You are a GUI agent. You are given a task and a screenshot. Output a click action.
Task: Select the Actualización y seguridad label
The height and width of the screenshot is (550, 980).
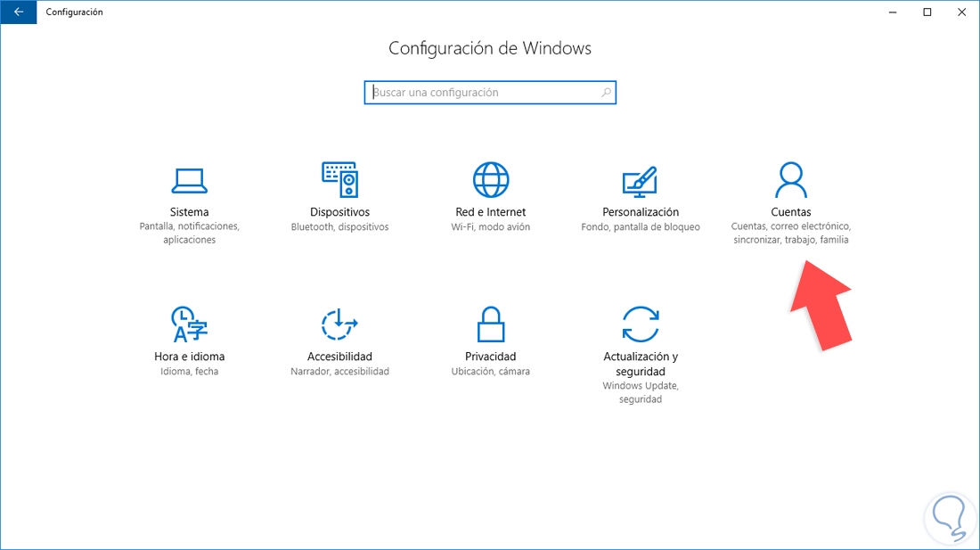click(x=641, y=364)
